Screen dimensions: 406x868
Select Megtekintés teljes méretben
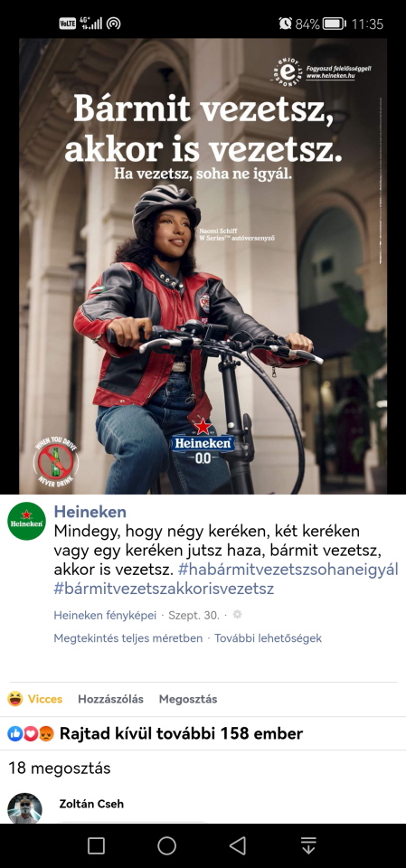coord(127,638)
